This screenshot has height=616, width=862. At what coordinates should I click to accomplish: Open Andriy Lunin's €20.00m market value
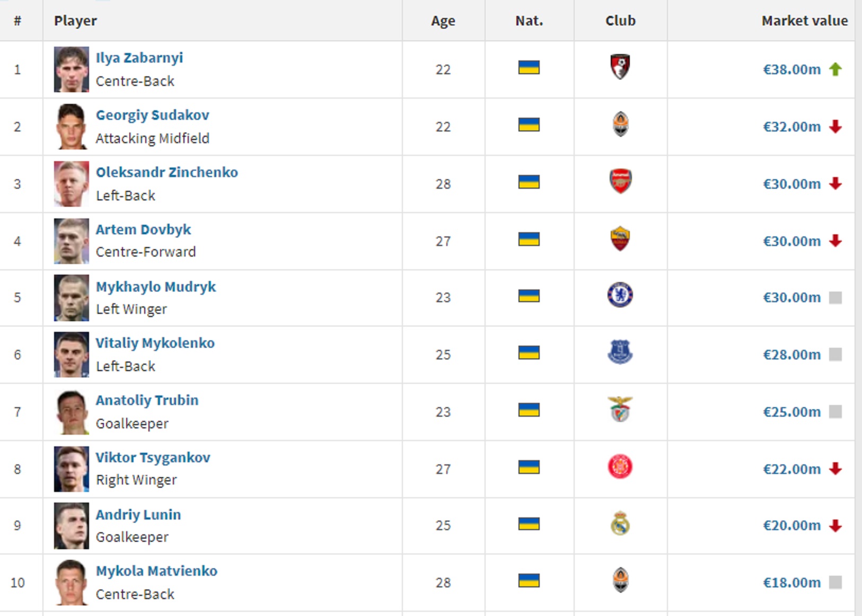pyautogui.click(x=791, y=525)
